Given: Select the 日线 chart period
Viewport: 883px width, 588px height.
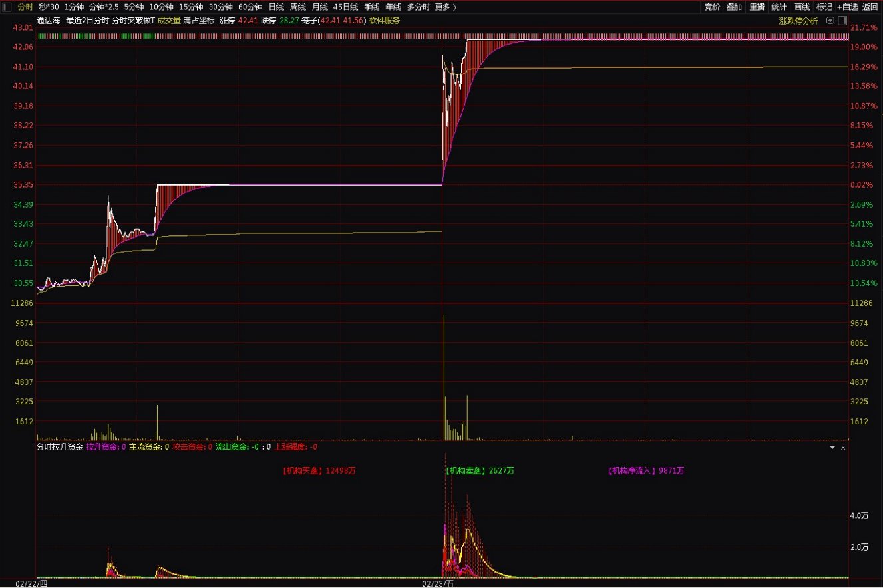Looking at the screenshot, I should [276, 7].
